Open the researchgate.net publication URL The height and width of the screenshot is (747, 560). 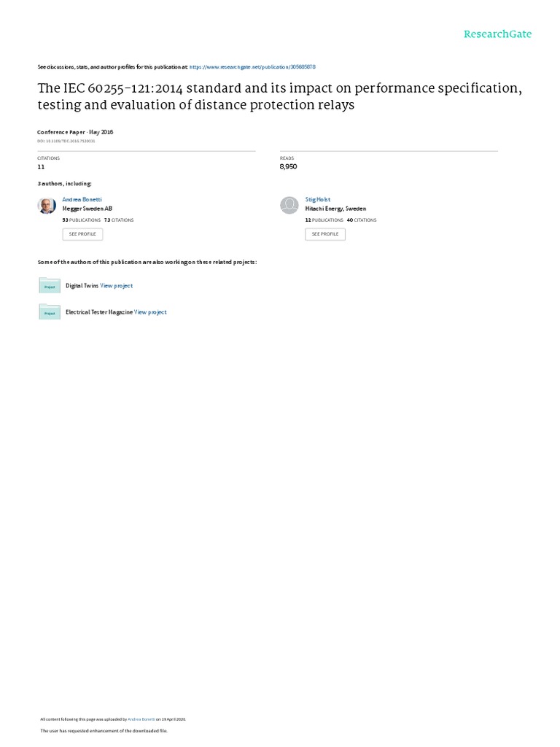point(252,66)
